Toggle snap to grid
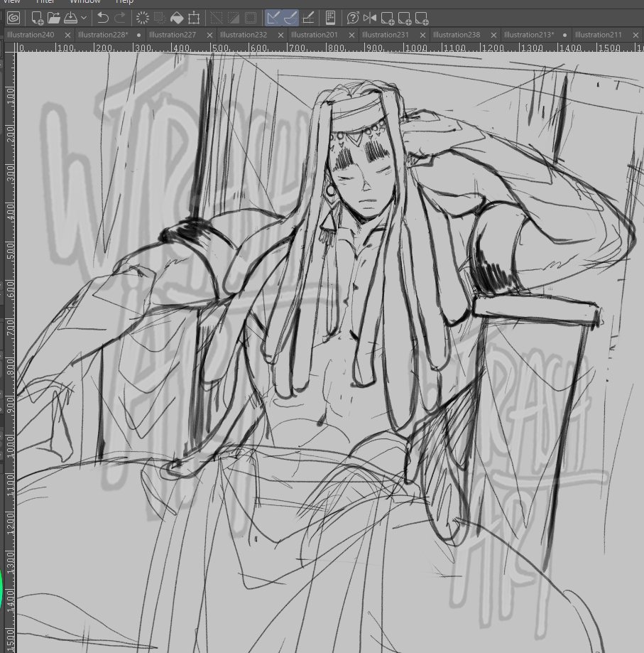The width and height of the screenshot is (644, 653). pos(308,18)
